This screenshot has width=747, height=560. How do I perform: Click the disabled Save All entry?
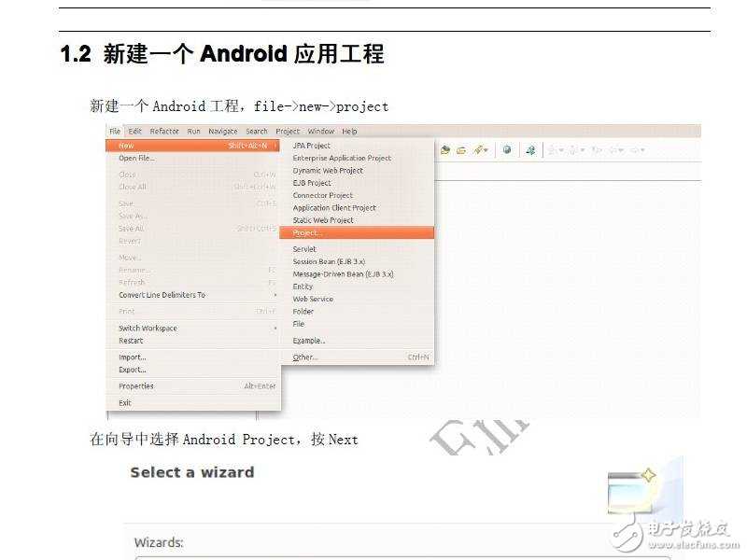132,229
